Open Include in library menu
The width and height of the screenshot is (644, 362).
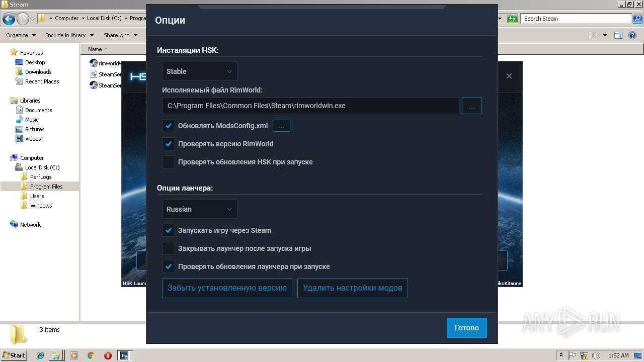(x=69, y=35)
